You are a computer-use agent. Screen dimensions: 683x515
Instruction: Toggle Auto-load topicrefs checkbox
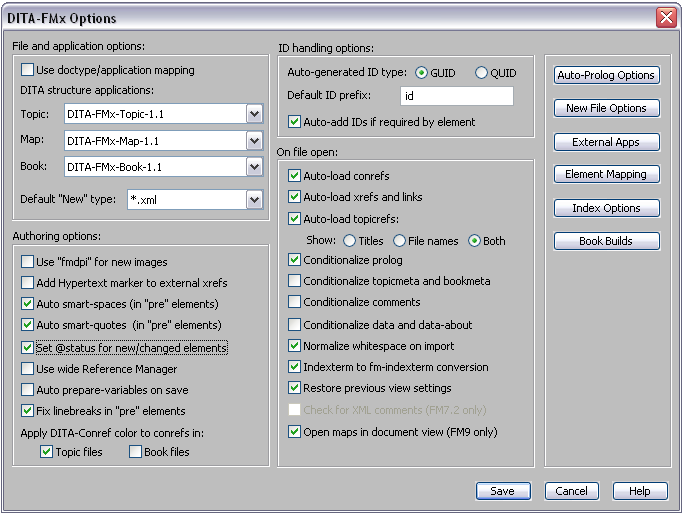(294, 219)
